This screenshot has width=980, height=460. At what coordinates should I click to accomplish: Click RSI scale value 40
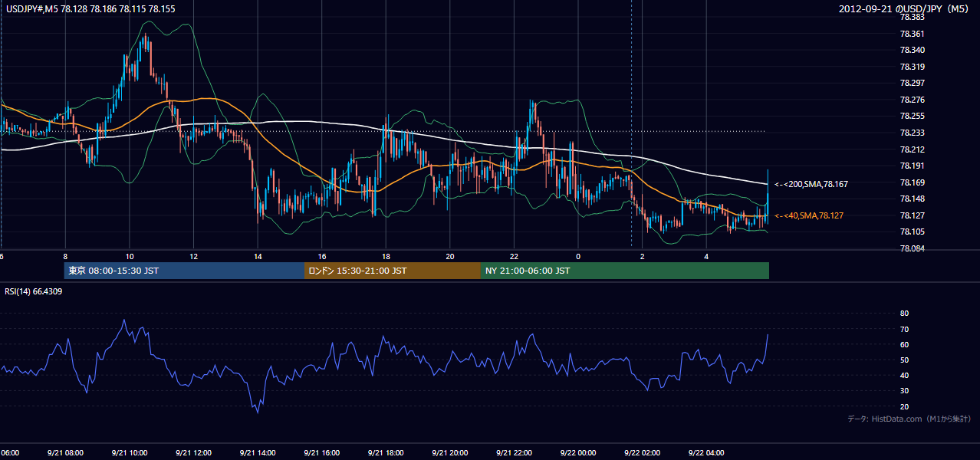[904, 375]
